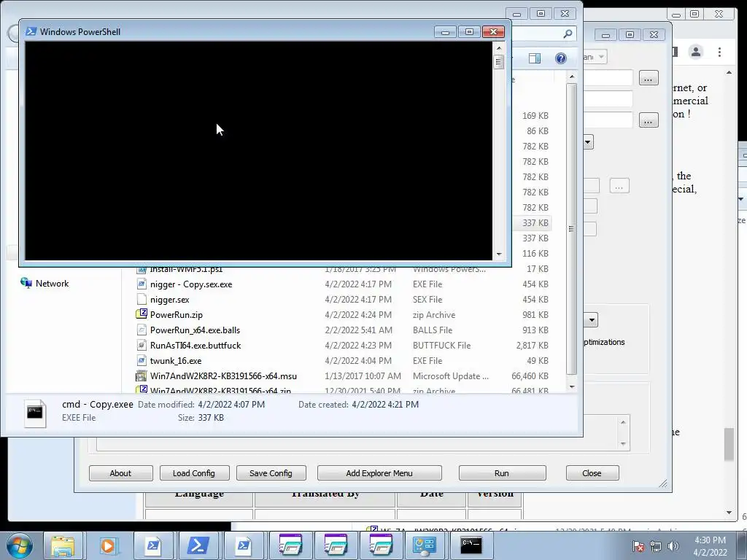Click the .msu update package icon

tap(142, 376)
